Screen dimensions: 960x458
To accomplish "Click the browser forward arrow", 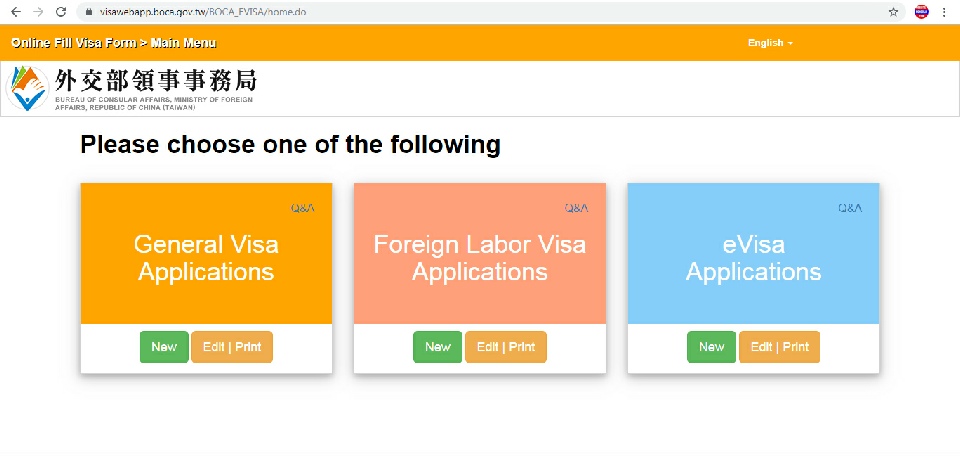I will (38, 11).
